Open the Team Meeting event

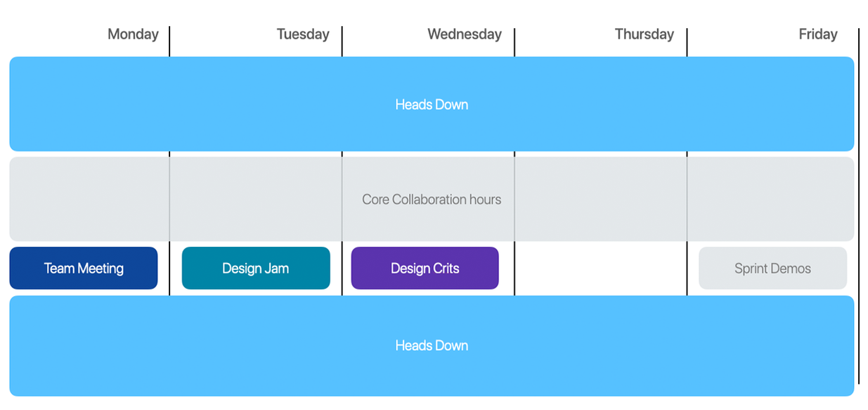[84, 268]
